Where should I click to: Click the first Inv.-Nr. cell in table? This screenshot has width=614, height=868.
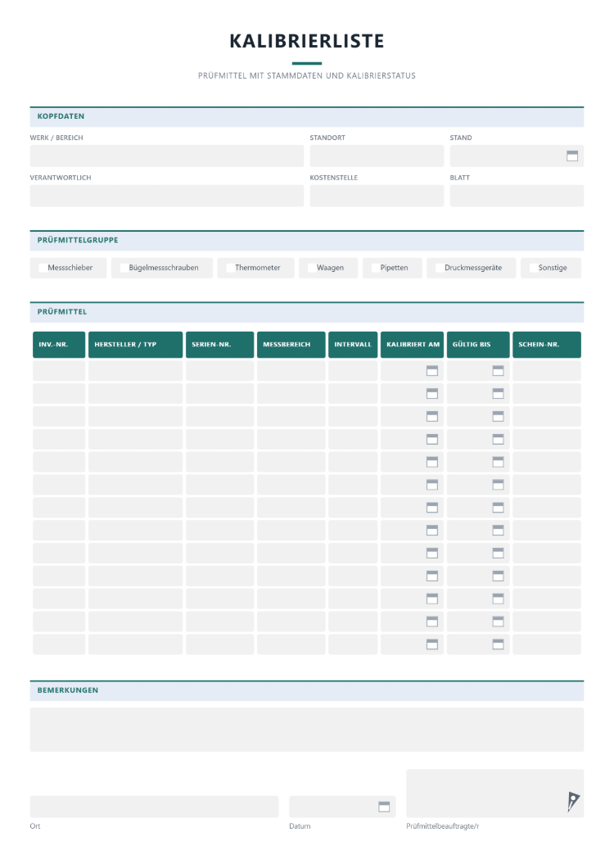[x=59, y=371]
